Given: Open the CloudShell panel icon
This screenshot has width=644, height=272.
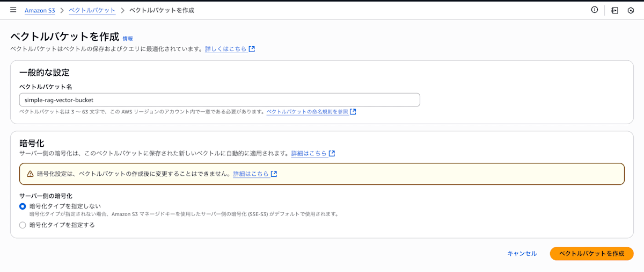Looking at the screenshot, I should tap(615, 10).
